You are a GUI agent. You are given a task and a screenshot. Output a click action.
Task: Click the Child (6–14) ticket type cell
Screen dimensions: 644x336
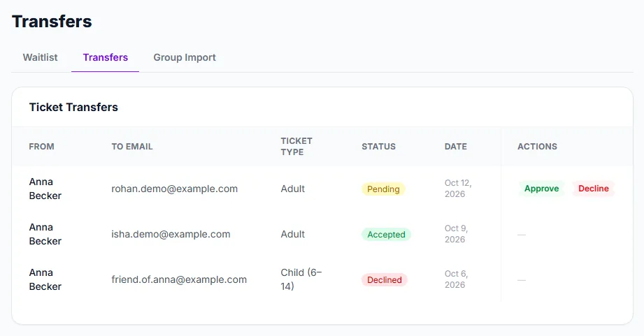click(x=301, y=279)
